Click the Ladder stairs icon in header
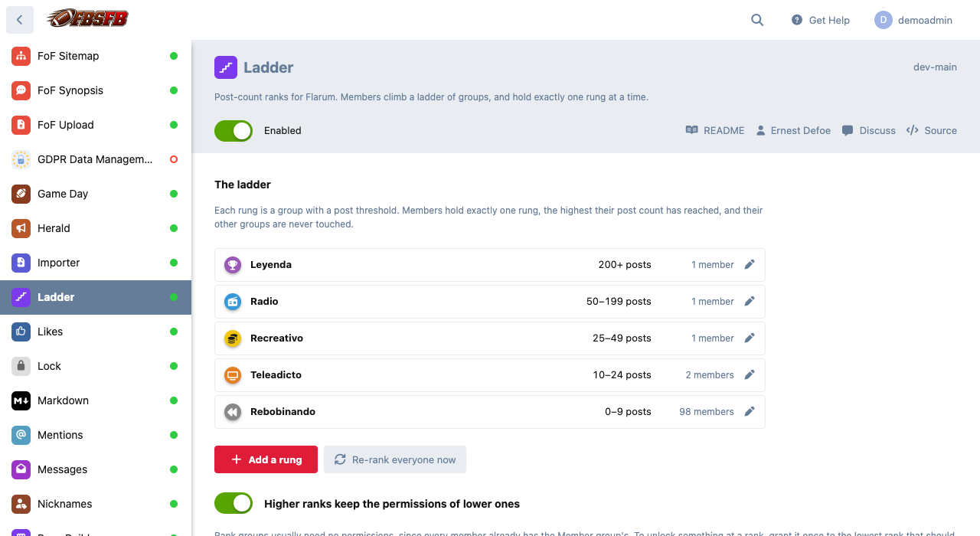Viewport: 980px width, 536px height. point(226,67)
